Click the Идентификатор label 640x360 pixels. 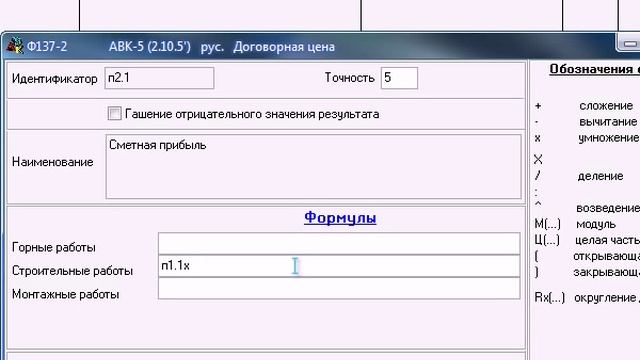coord(55,79)
